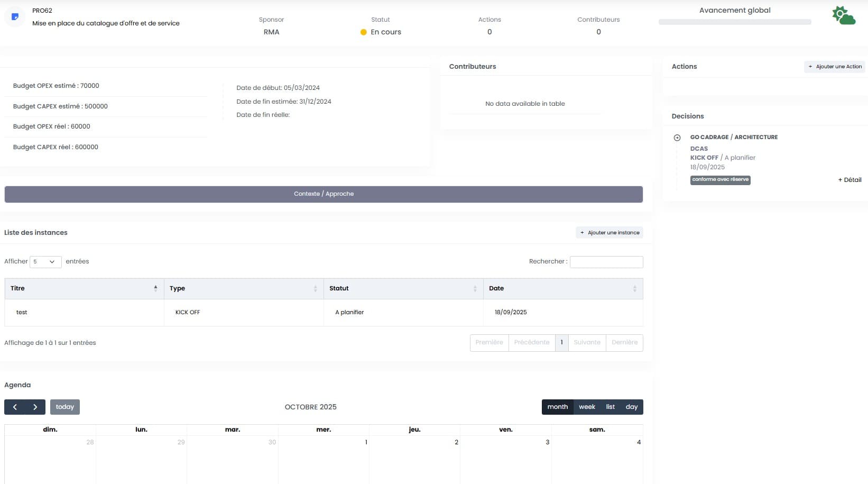Go to next month with right chevron
Image resolution: width=868 pixels, height=484 pixels.
click(35, 407)
